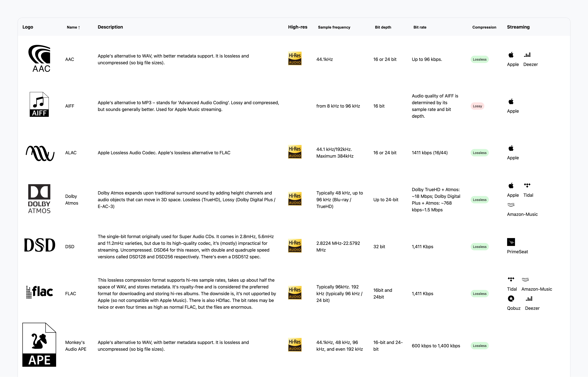588x377 pixels.
Task: Click the Hi-Res Audio badge for ALAC
Action: coord(295,152)
